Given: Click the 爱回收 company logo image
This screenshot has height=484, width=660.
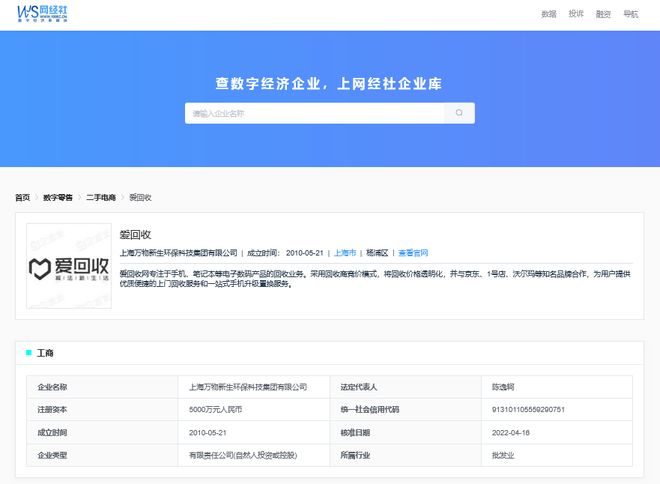Looking at the screenshot, I should (x=69, y=266).
